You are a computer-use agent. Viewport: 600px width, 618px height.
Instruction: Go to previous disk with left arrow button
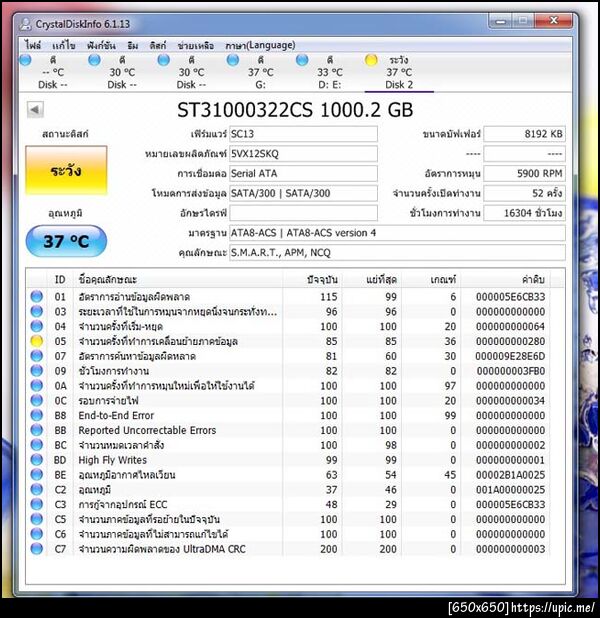click(x=35, y=110)
